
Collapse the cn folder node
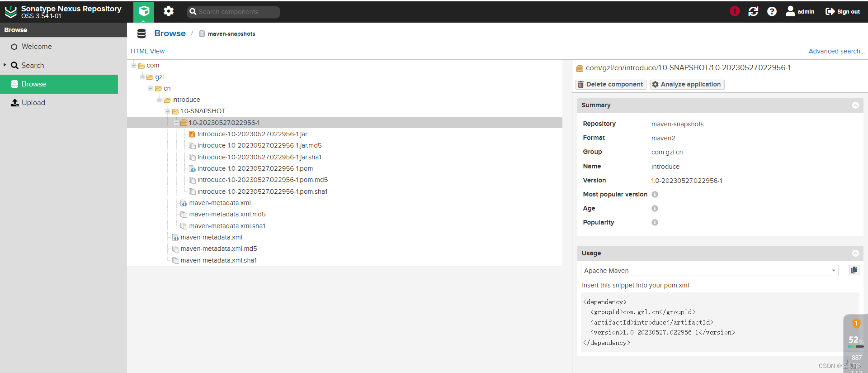point(151,88)
